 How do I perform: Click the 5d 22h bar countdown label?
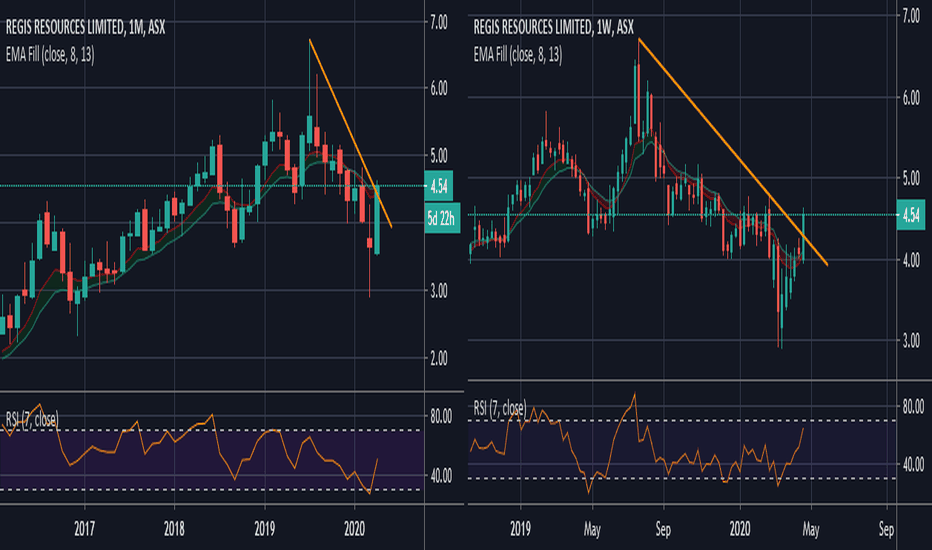(441, 219)
